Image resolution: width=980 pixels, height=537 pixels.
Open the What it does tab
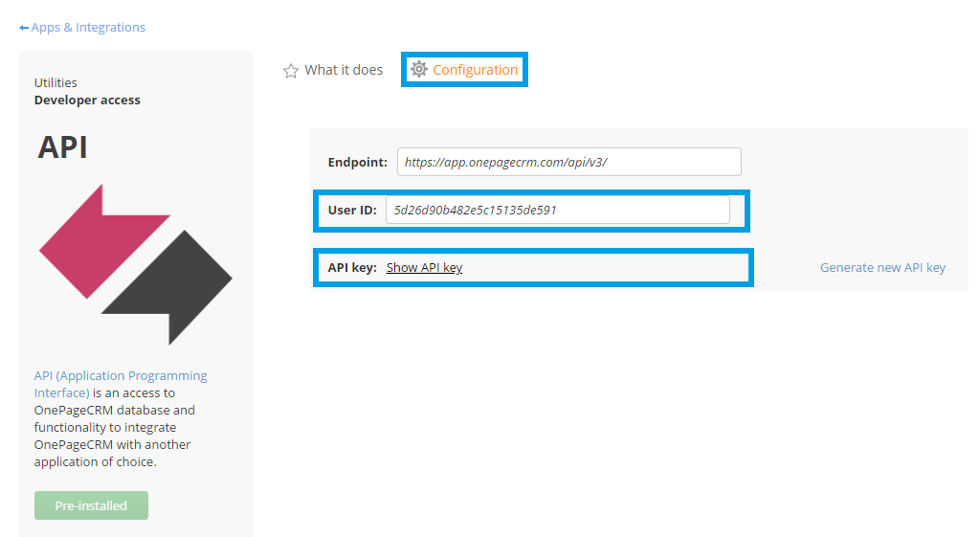click(x=343, y=70)
